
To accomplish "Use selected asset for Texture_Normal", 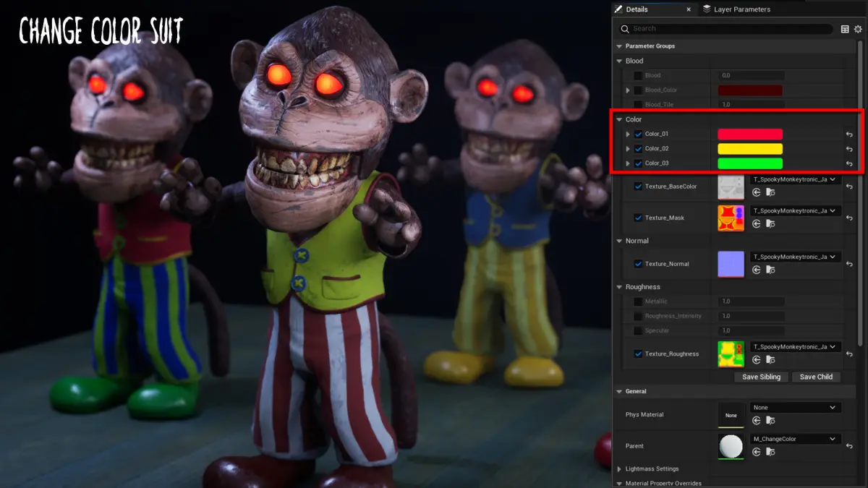I will point(757,270).
